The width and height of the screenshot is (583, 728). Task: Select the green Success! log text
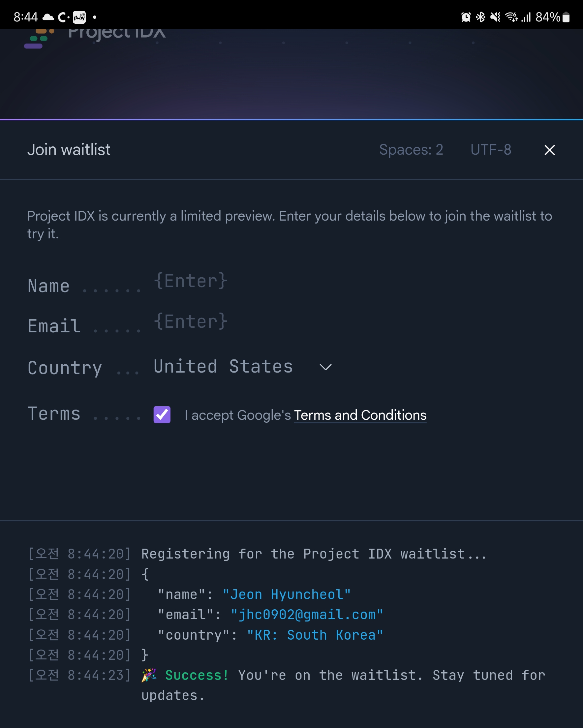point(197,675)
